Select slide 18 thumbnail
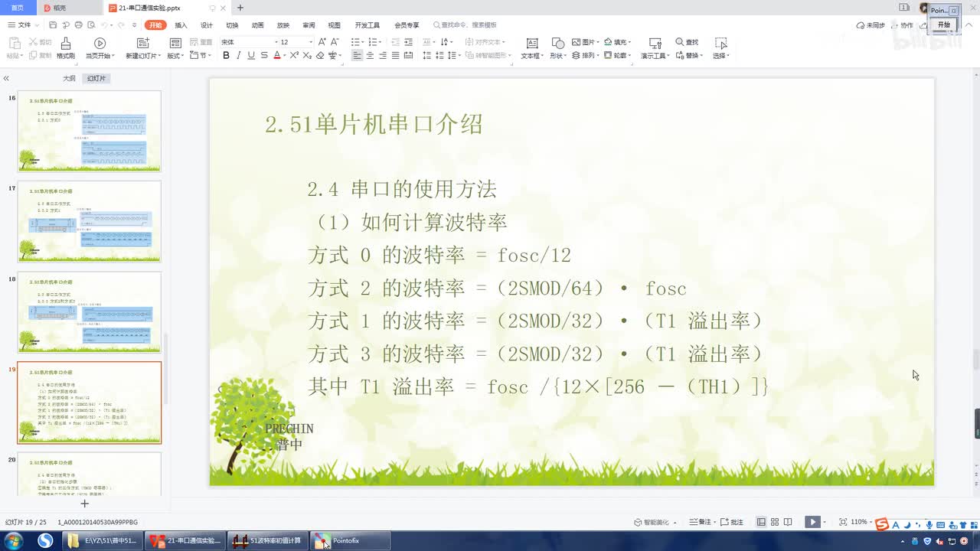 pos(90,311)
